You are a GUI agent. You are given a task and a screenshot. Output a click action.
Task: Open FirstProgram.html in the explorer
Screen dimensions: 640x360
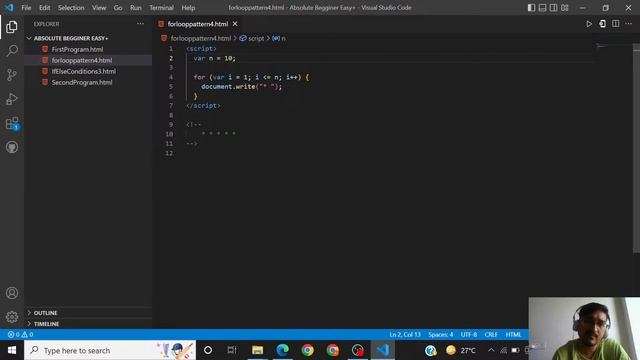pyautogui.click(x=77, y=49)
